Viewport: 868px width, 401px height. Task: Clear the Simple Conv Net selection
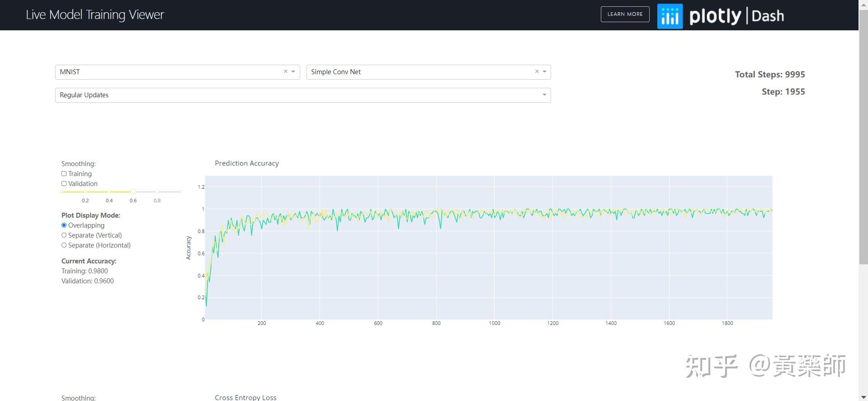pyautogui.click(x=537, y=72)
